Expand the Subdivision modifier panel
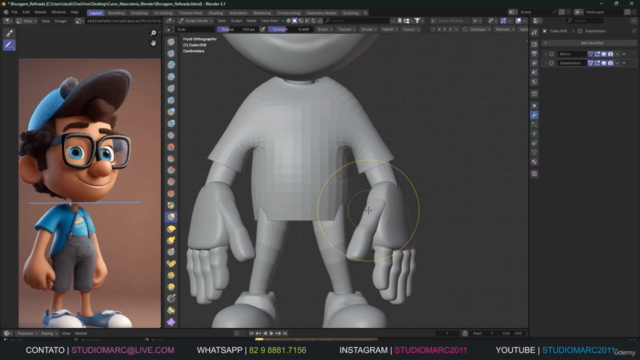The image size is (640, 360). [x=546, y=63]
